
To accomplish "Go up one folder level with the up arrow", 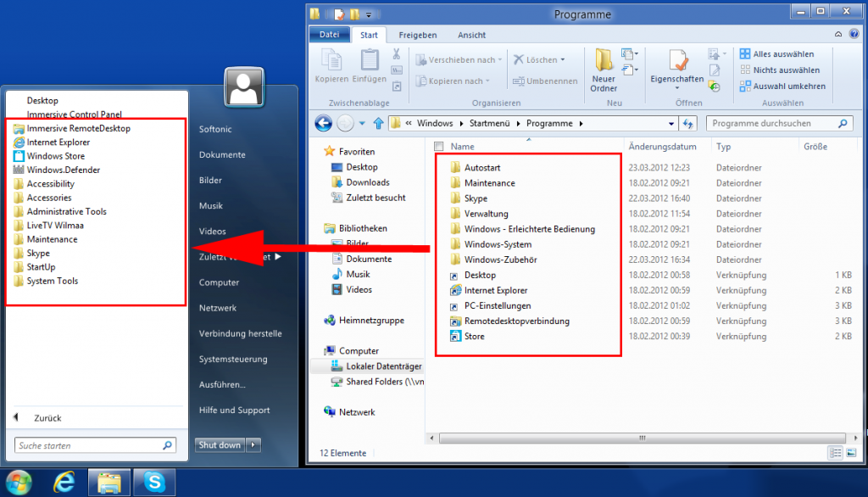I will tap(378, 123).
